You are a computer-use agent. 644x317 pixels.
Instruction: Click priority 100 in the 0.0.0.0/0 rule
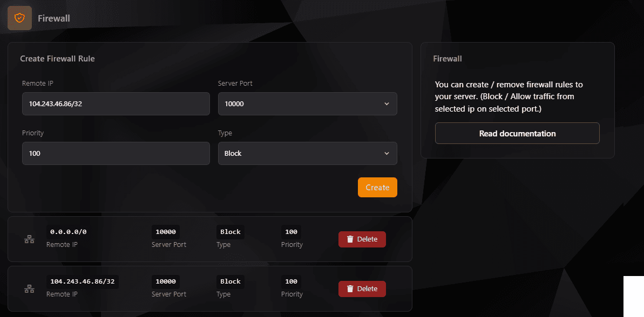[x=291, y=232]
